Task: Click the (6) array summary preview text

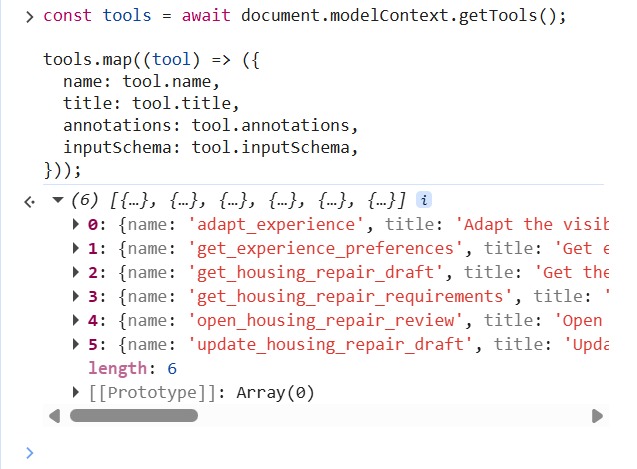Action: (x=238, y=200)
